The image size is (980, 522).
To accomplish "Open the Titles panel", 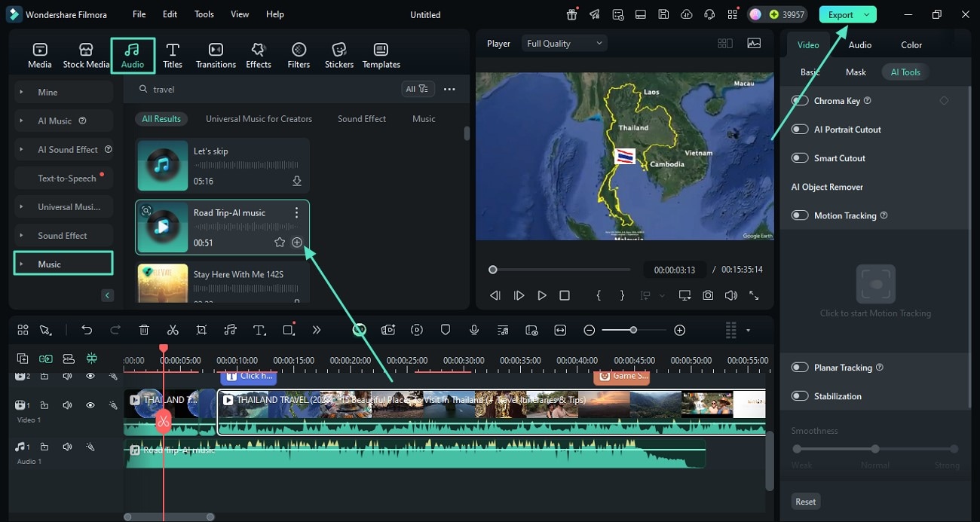I will click(173, 56).
